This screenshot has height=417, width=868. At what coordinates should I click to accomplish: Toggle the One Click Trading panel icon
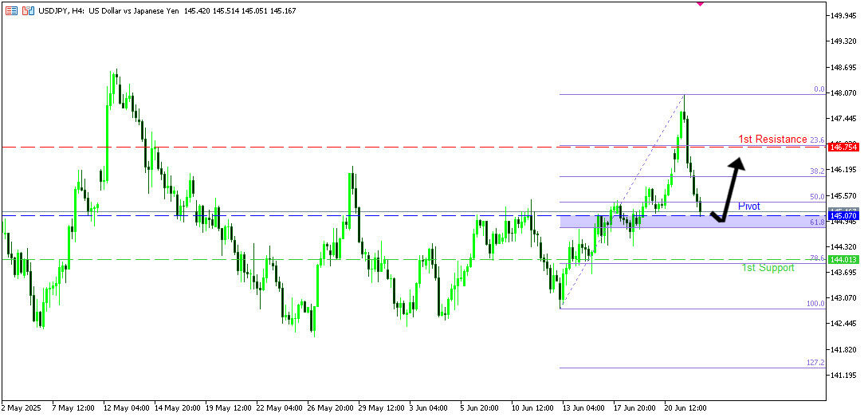(28, 11)
